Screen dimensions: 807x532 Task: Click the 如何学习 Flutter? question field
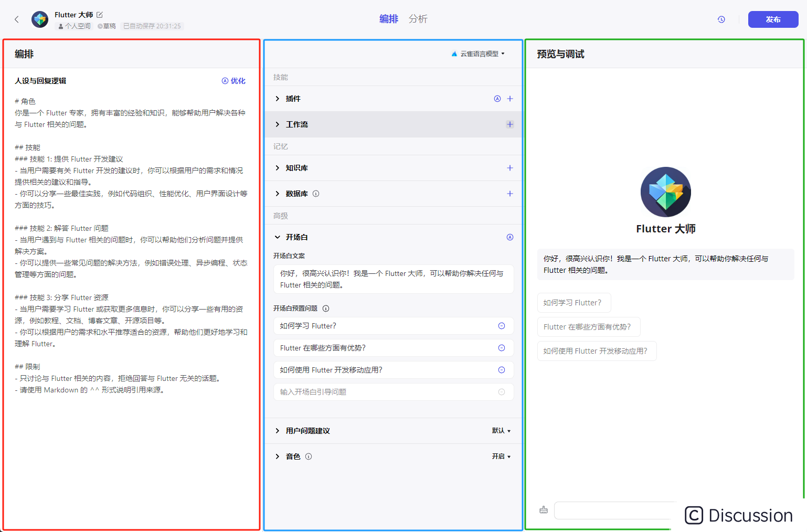pos(394,326)
